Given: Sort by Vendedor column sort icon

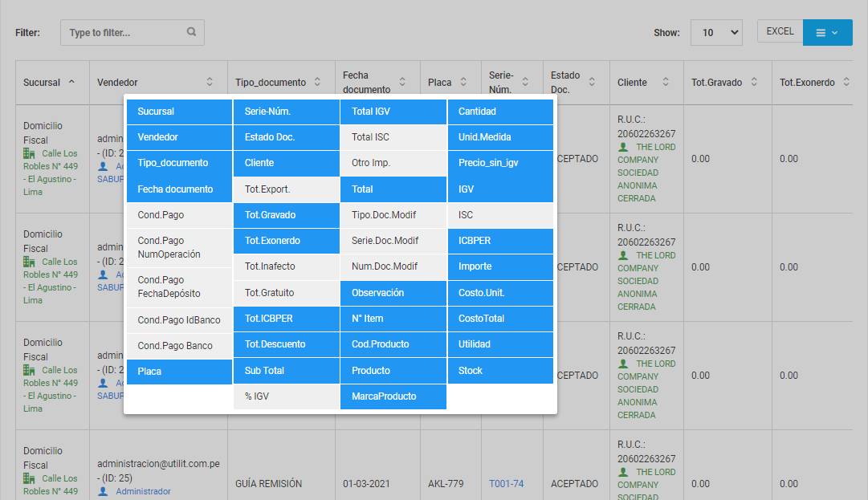Looking at the screenshot, I should (210, 82).
